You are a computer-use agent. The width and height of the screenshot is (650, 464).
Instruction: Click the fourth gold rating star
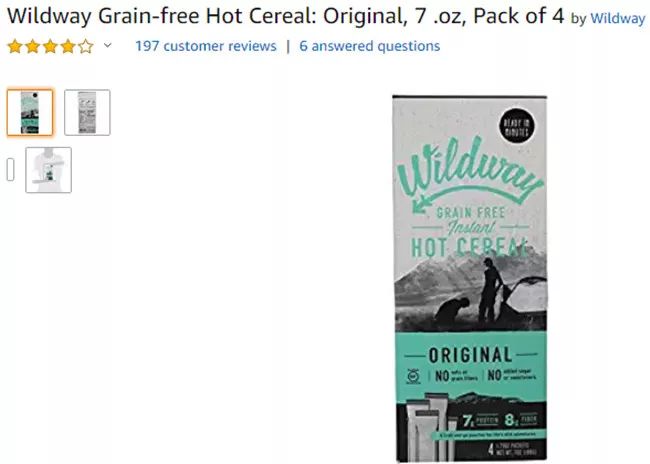tap(67, 46)
